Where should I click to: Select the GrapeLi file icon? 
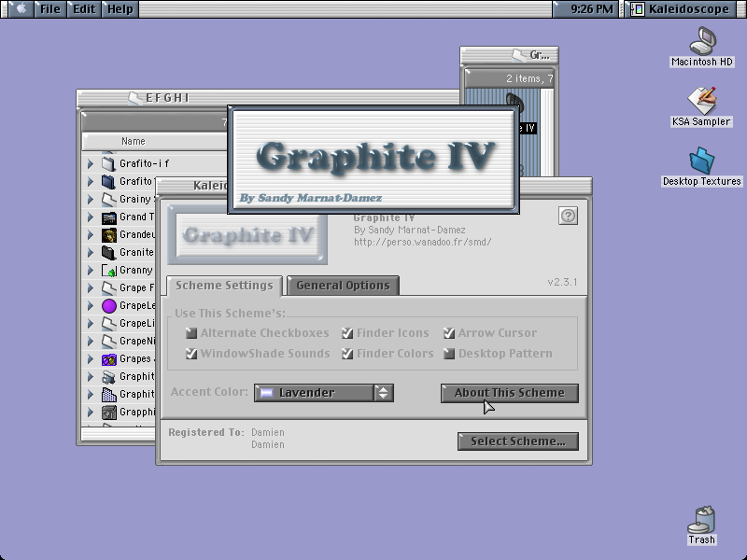coord(108,324)
